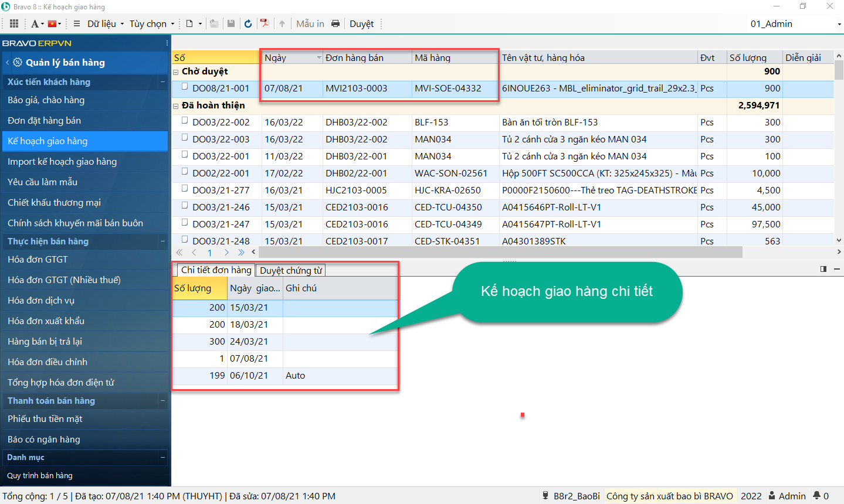Image resolution: width=844 pixels, height=504 pixels.
Task: Click the printer icon next to Mẫu in
Action: pos(335,23)
